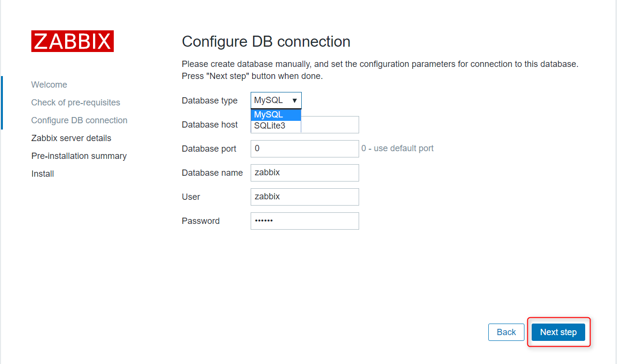This screenshot has height=364, width=617.
Task: Click the '0 - use default port' hint
Action: coord(398,148)
